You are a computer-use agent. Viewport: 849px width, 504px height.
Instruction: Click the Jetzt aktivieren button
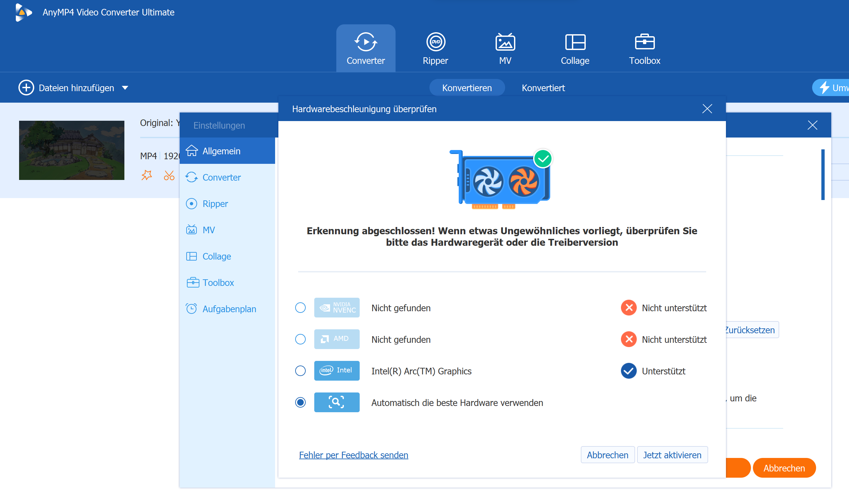click(672, 455)
